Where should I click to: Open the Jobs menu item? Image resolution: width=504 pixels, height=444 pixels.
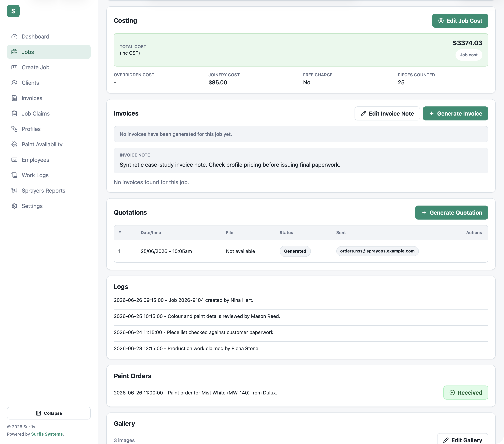[49, 52]
